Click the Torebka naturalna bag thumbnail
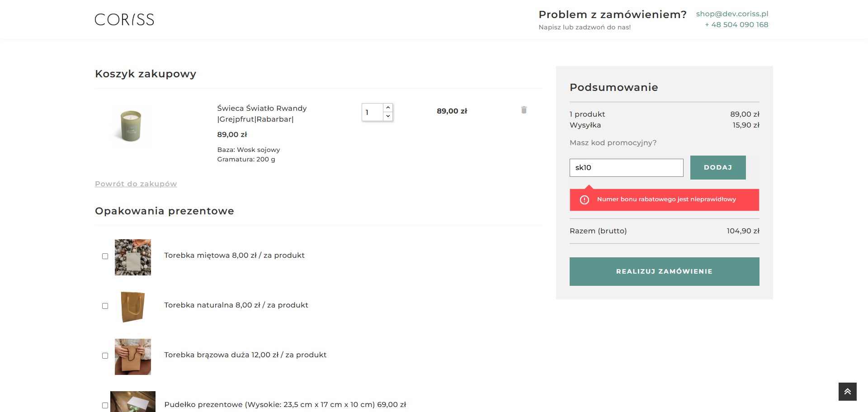The width and height of the screenshot is (868, 412). (133, 307)
